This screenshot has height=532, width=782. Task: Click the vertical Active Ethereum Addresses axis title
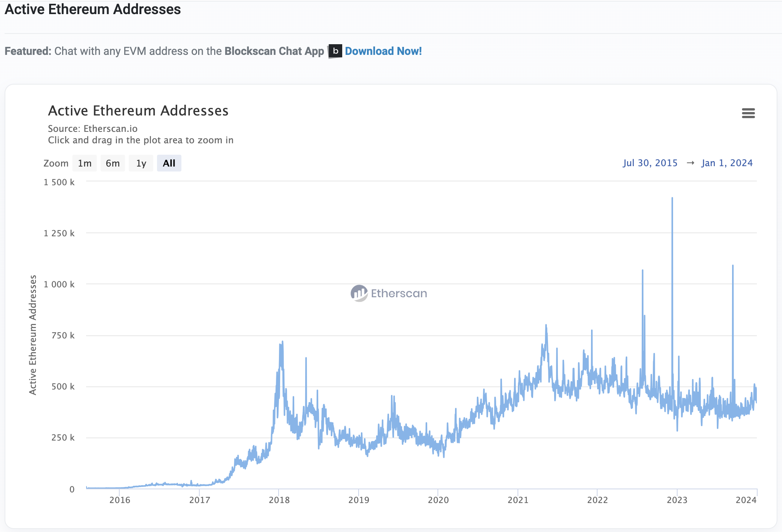pos(33,335)
